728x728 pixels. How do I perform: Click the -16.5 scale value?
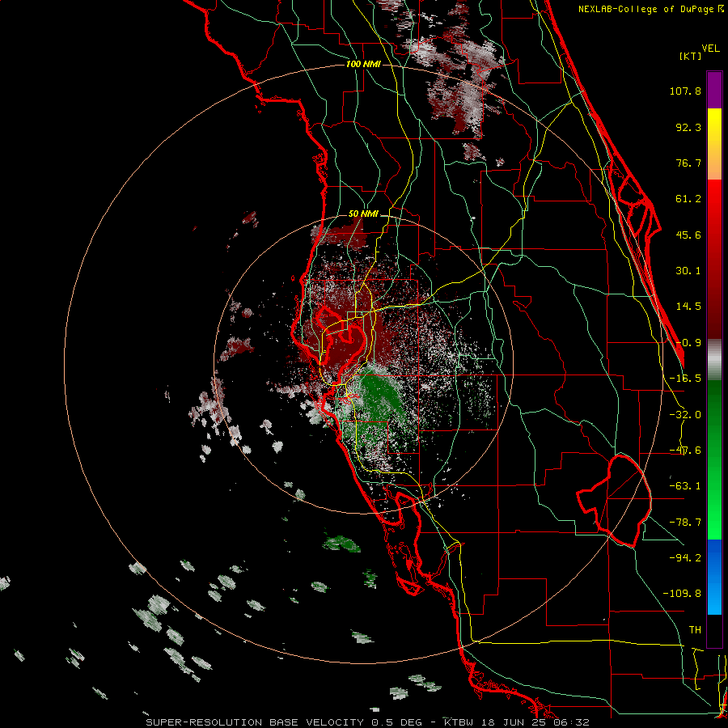coord(685,379)
